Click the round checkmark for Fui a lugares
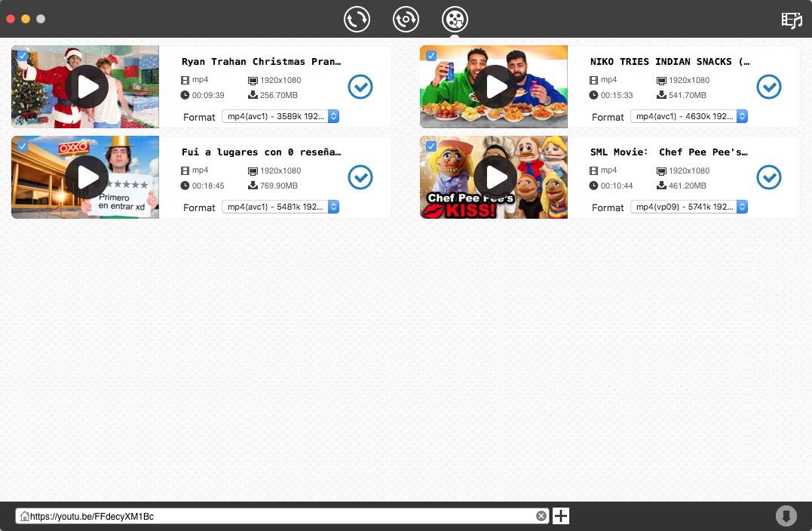Viewport: 812px width, 531px height. (x=360, y=177)
